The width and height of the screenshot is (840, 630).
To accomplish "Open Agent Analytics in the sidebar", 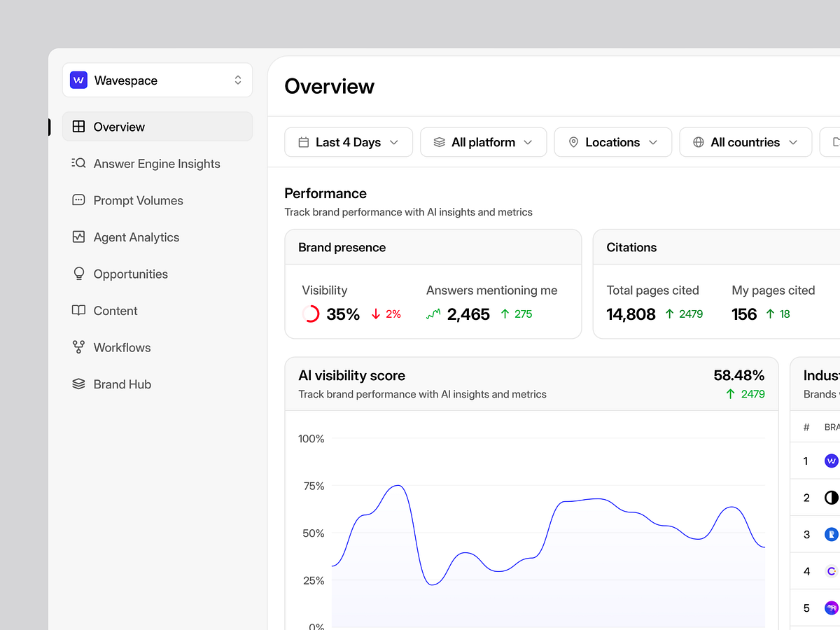I will 157,237.
